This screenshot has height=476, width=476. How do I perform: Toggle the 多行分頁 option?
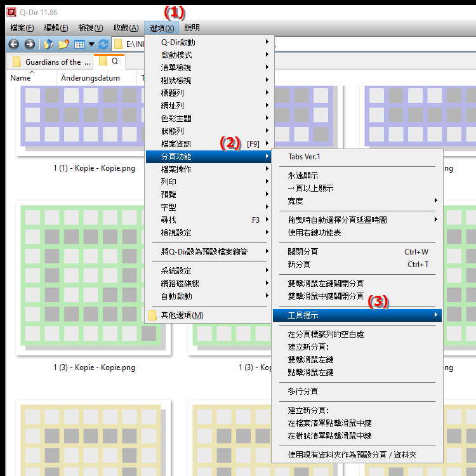click(x=357, y=392)
